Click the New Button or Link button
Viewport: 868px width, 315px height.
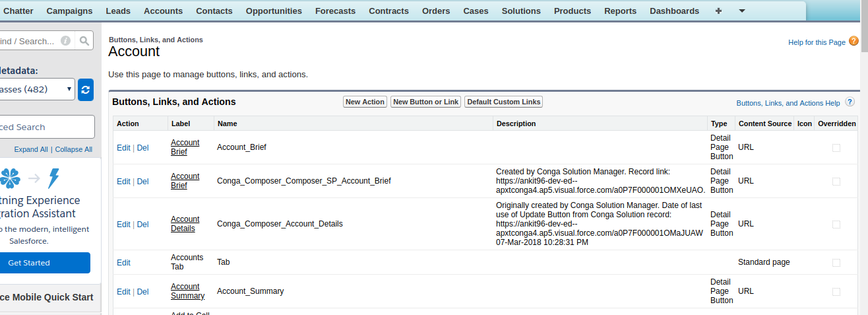tap(425, 102)
